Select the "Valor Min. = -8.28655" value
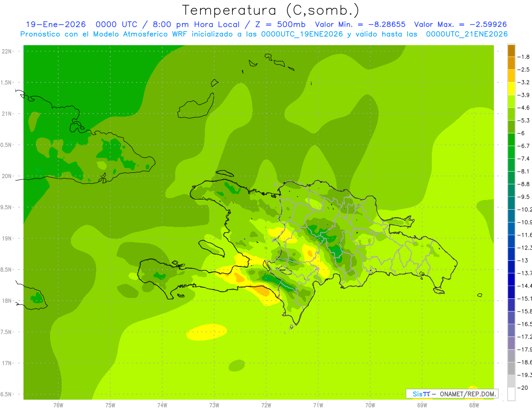This screenshot has height=411, width=532. [x=360, y=24]
